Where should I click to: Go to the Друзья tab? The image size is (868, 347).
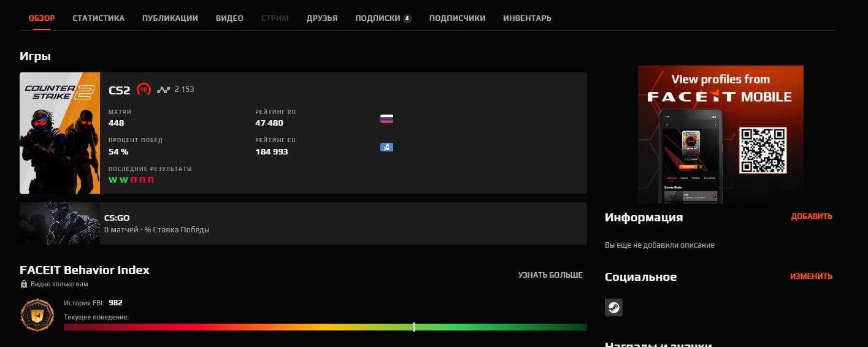322,18
